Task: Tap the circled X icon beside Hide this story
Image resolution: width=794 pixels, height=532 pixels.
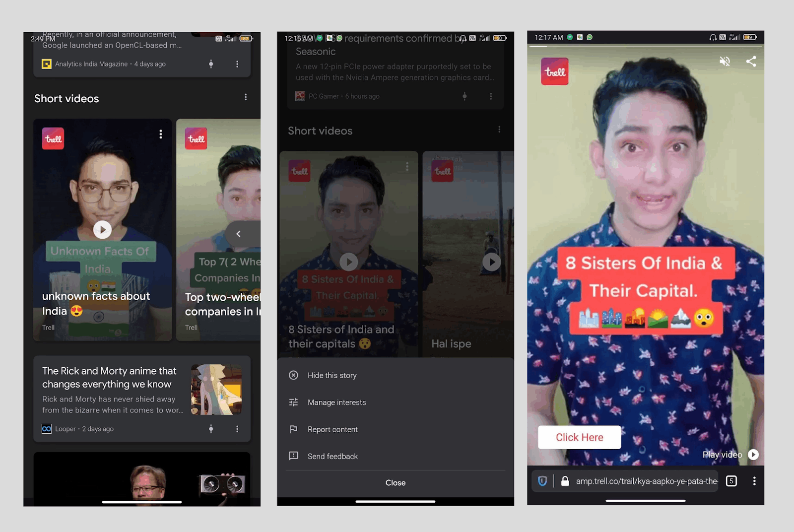Action: [x=294, y=375]
